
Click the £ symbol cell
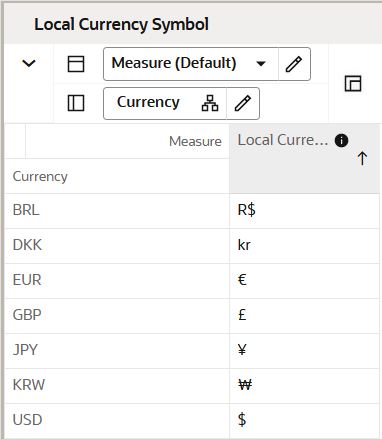(304, 315)
